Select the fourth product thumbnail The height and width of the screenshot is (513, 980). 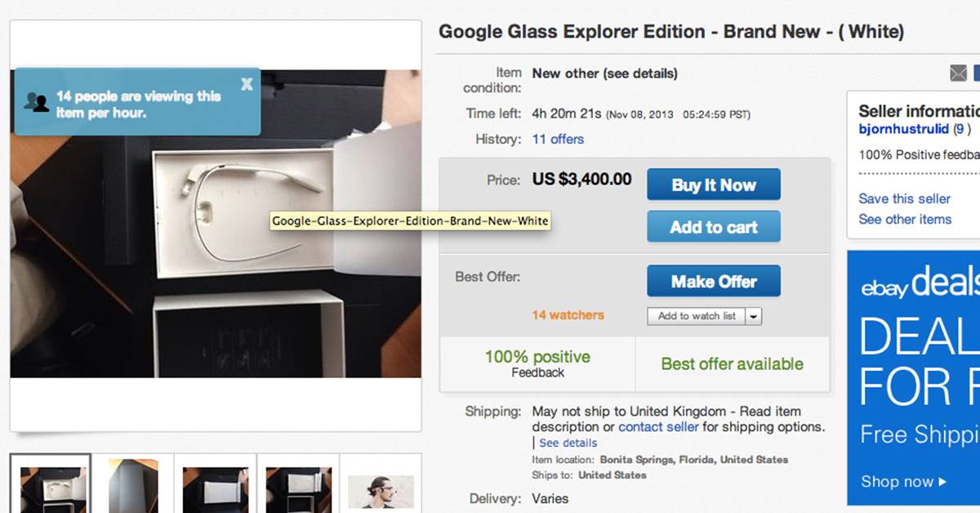299,485
